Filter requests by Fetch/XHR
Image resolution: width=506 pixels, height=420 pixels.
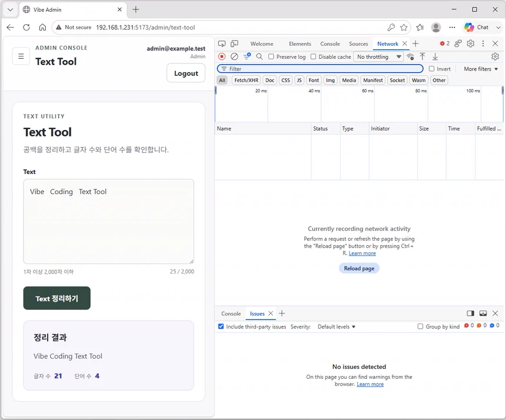coord(246,81)
